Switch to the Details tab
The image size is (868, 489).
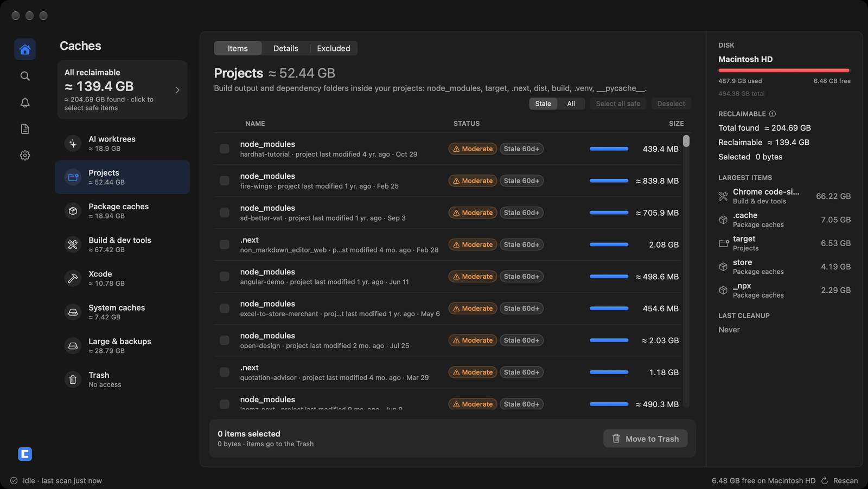pyautogui.click(x=285, y=48)
